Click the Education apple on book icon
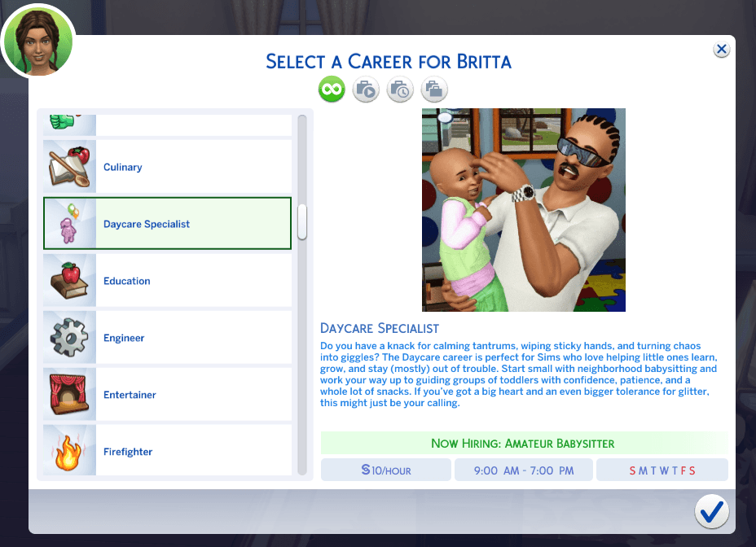Image resolution: width=756 pixels, height=547 pixels. point(69,281)
